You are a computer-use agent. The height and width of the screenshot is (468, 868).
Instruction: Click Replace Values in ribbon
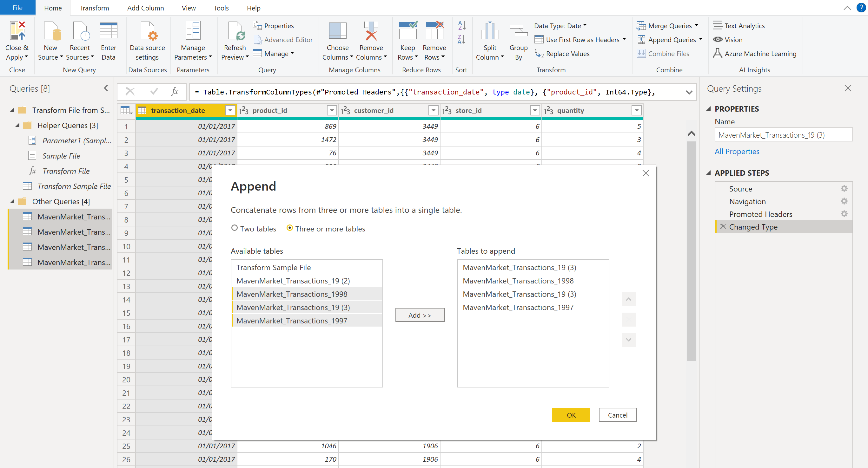coord(562,54)
